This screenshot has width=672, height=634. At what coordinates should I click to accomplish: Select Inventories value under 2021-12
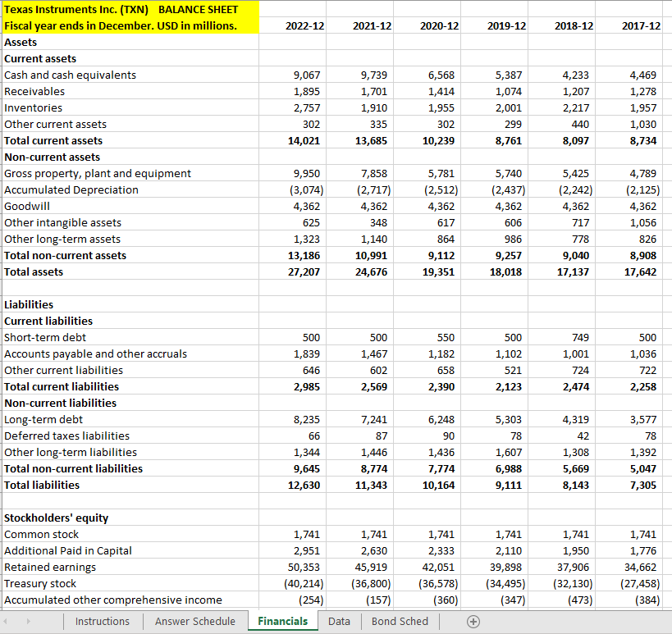371,107
